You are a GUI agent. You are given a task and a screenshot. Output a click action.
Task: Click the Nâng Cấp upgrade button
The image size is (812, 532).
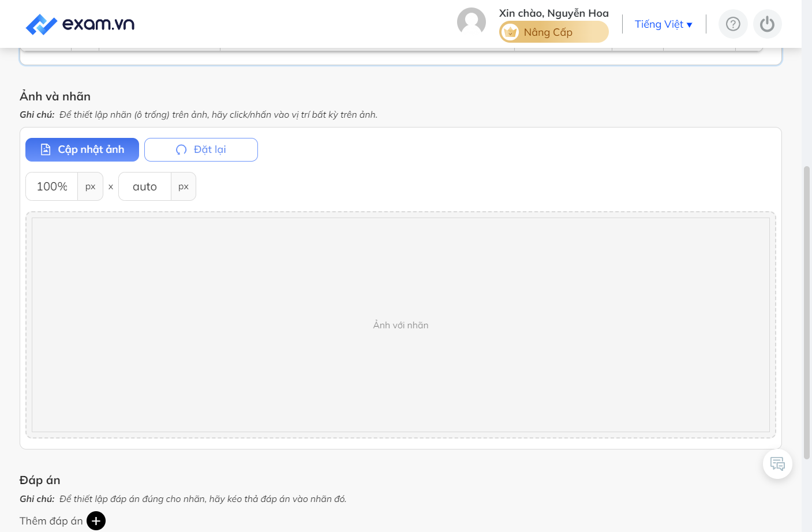coord(554,32)
